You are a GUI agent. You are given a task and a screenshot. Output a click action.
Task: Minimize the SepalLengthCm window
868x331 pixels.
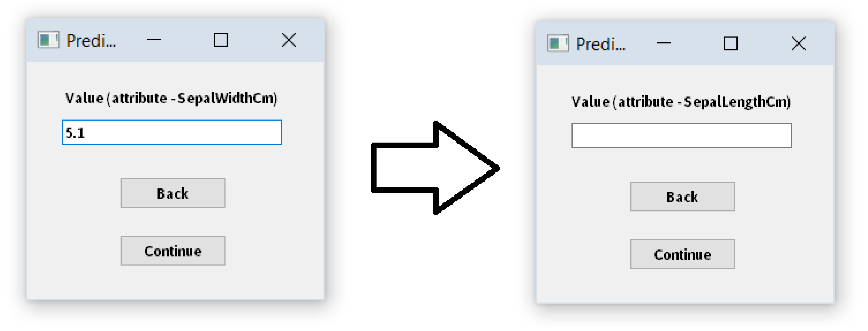[x=664, y=43]
